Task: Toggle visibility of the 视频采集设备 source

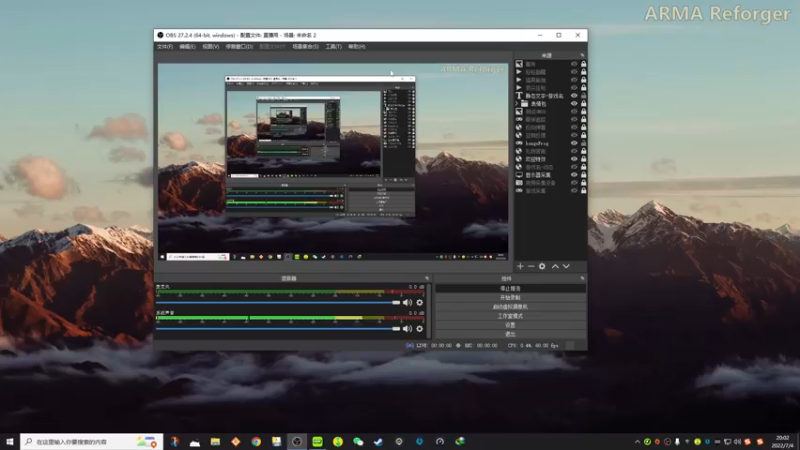Action: click(x=574, y=183)
